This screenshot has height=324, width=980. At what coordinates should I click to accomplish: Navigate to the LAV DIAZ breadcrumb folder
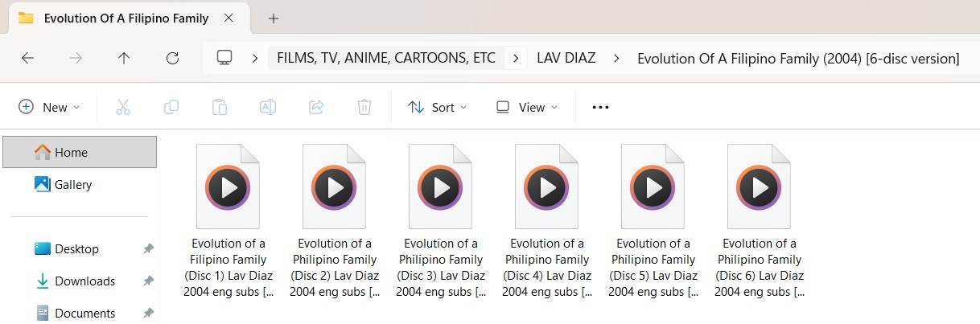click(566, 58)
